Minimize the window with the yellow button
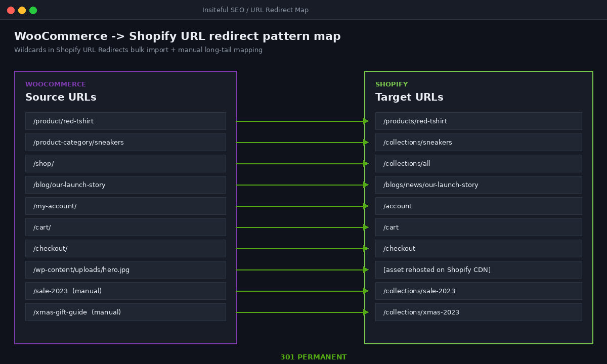Image resolution: width=607 pixels, height=364 pixels. (22, 10)
